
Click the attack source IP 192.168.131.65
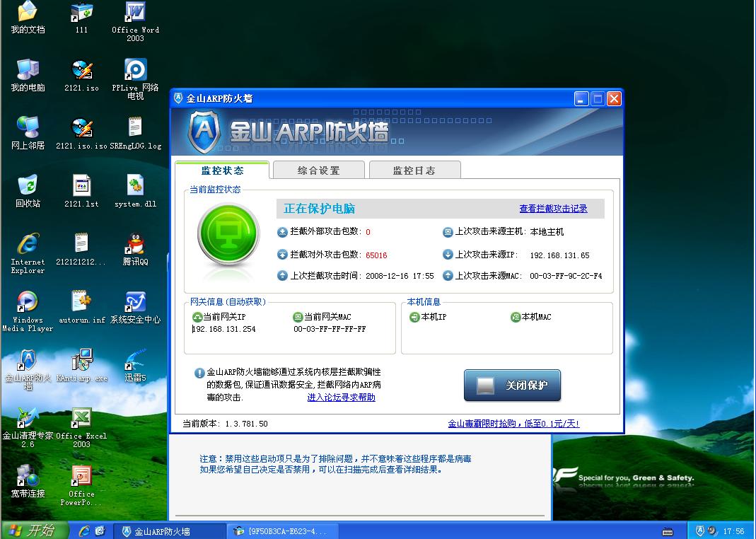559,255
